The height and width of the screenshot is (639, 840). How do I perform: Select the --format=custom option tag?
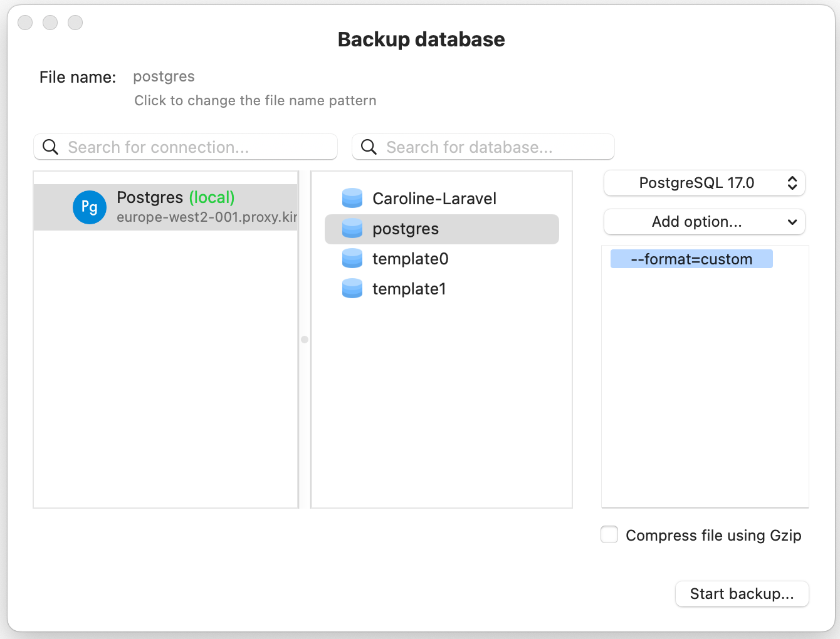[691, 259]
